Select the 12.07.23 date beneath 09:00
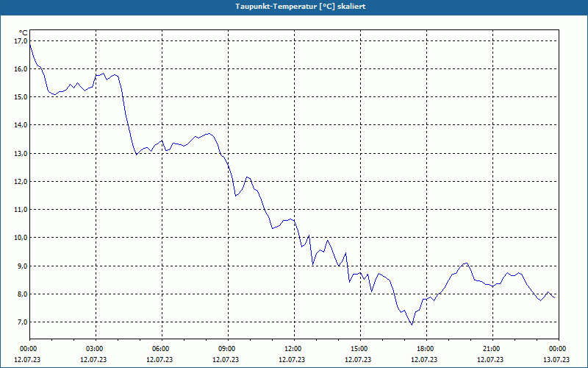The height and width of the screenshot is (368, 588). coord(226,359)
